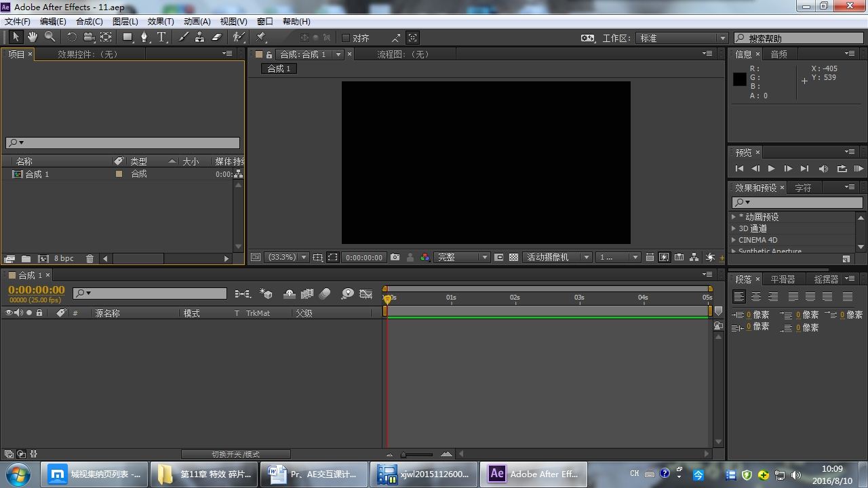Select the horizontal Type tool
868x488 pixels.
[161, 37]
